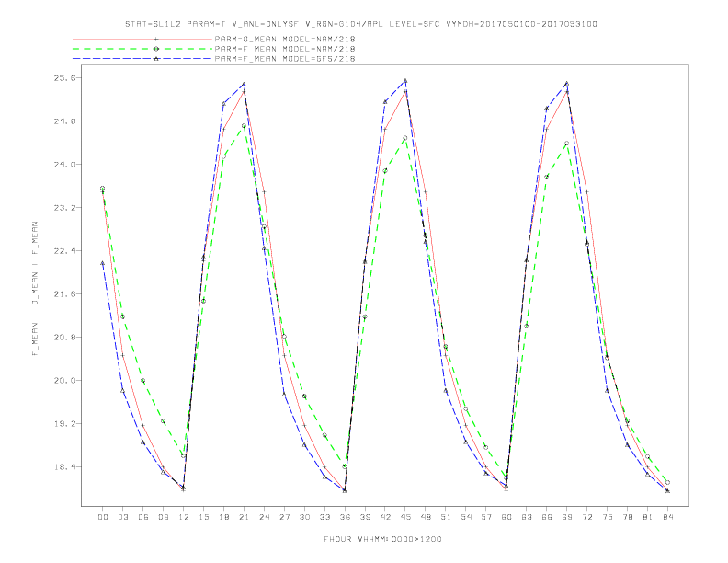
Task: Click the blue triangle data point at hour 18
Action: pos(223,104)
